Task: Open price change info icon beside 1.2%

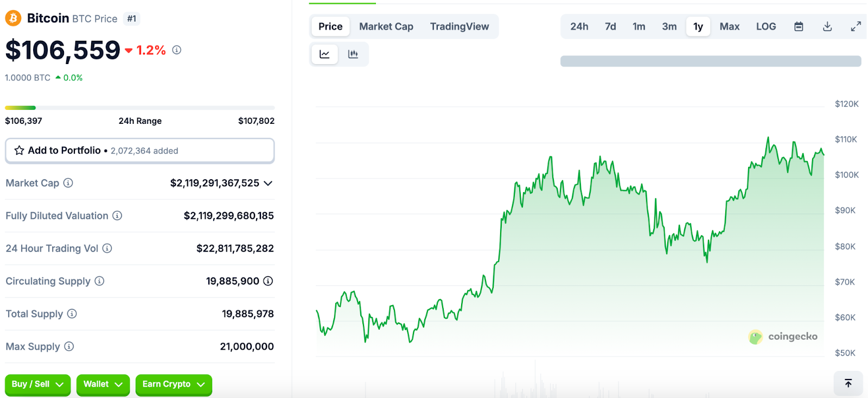Action: click(x=177, y=50)
